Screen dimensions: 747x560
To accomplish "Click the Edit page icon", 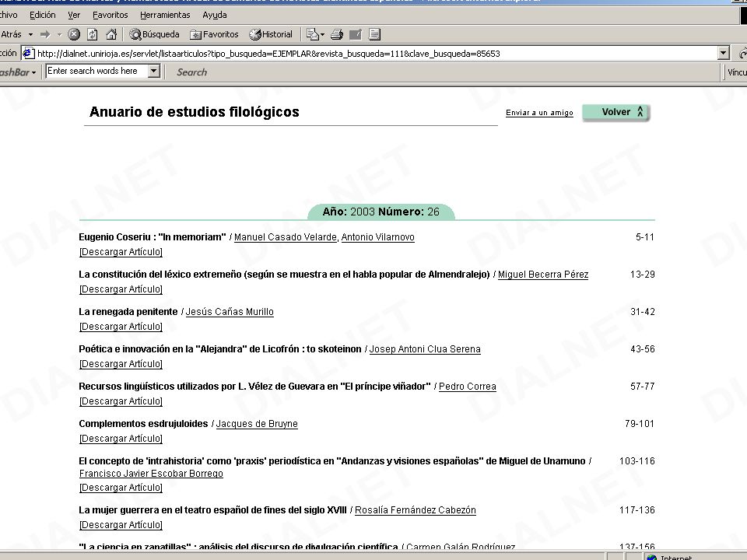I will [x=356, y=34].
